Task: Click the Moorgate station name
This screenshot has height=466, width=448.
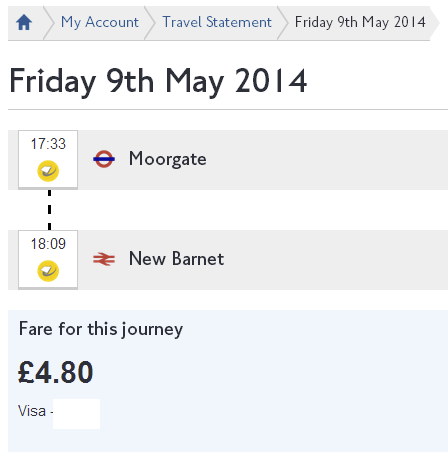Action: pos(168,159)
